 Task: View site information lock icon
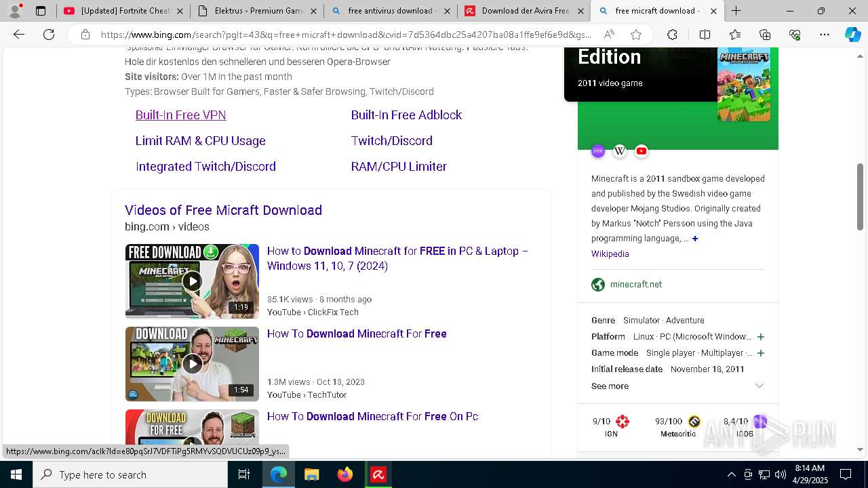tap(85, 35)
